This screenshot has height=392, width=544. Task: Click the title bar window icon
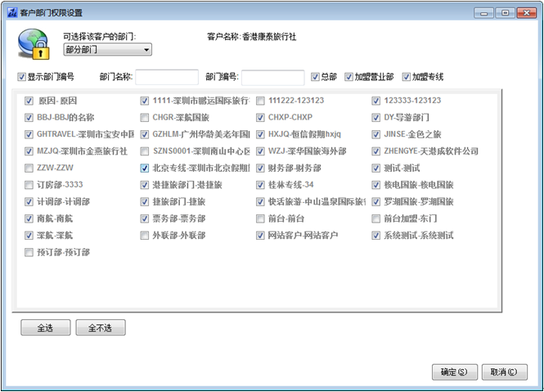tap(11, 13)
